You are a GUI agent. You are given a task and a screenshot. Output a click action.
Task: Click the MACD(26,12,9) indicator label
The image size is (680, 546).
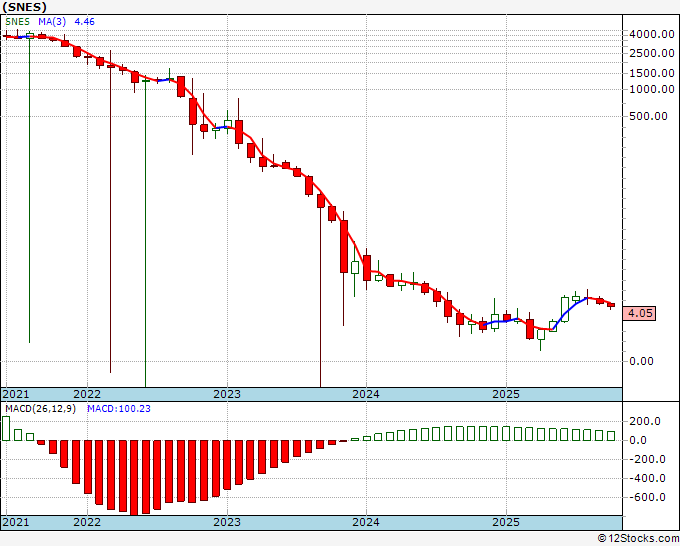(40, 409)
